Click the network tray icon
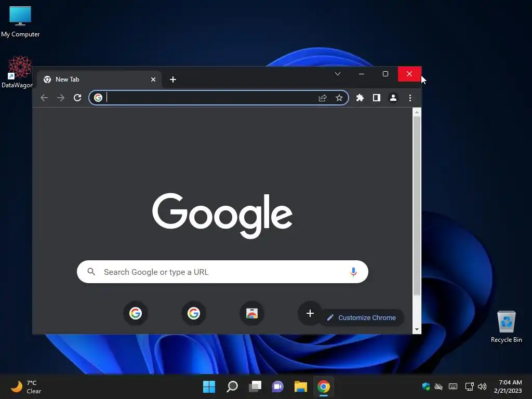The width and height of the screenshot is (532, 399). (469, 387)
